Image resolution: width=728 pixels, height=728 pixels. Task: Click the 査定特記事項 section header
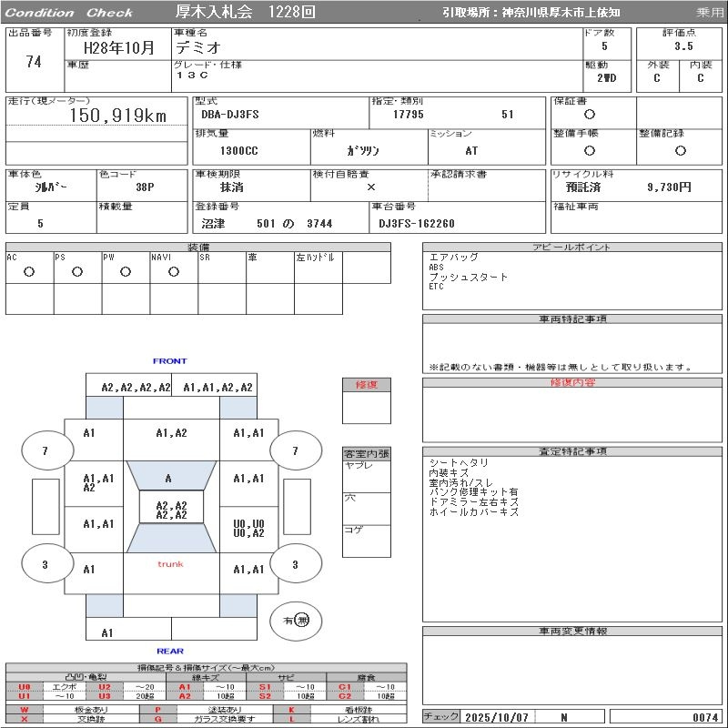[572, 451]
